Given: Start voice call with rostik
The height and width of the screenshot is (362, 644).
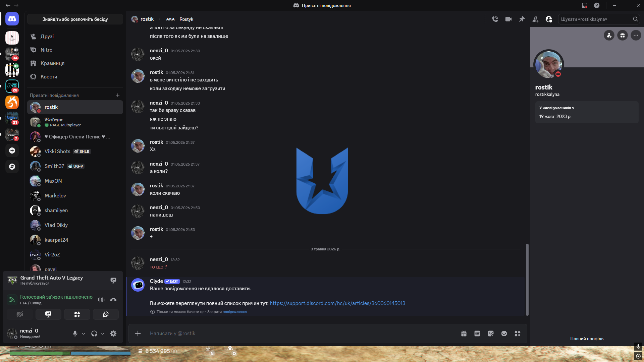Looking at the screenshot, I should point(495,19).
